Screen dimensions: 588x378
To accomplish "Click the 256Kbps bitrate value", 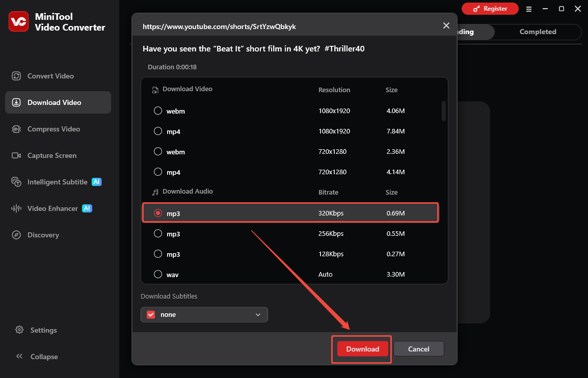I will pos(331,234).
